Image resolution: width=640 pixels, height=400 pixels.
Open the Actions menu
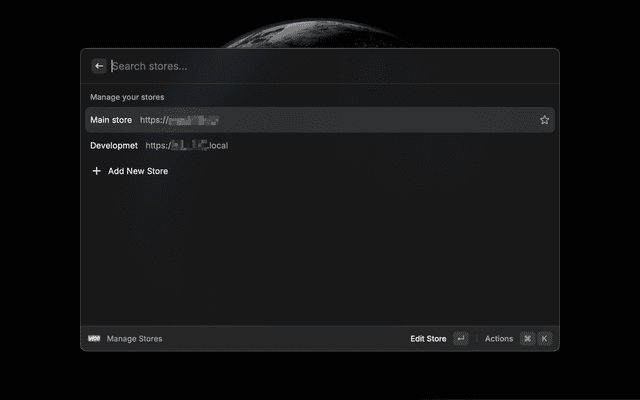[x=498, y=339]
